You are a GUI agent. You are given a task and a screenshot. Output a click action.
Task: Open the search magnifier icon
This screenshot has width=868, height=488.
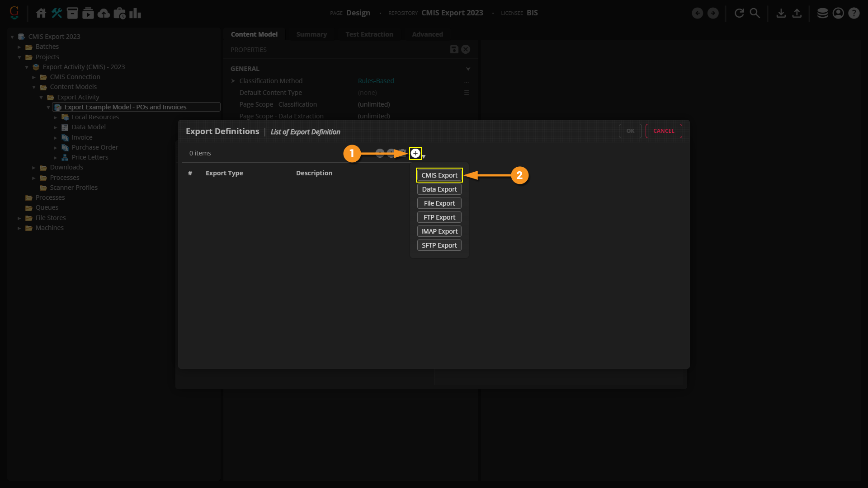[x=755, y=13]
